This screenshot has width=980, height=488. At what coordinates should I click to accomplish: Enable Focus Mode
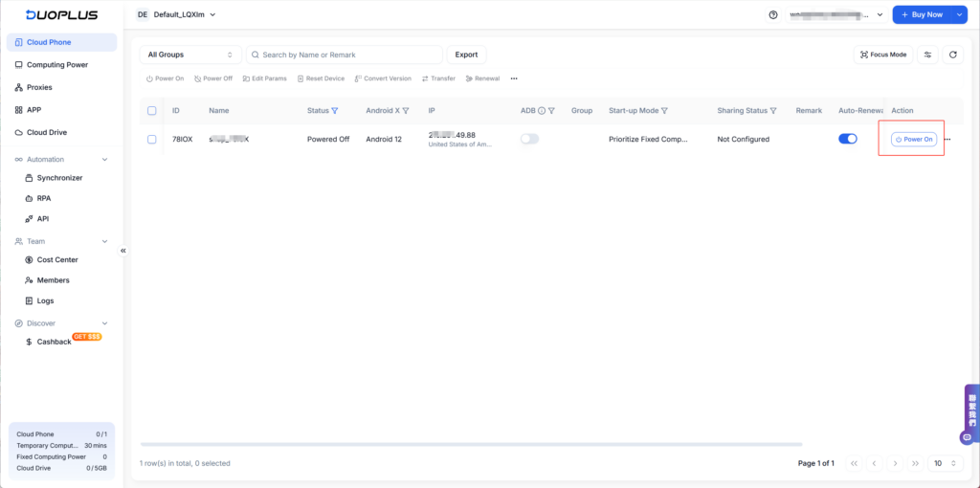click(883, 55)
